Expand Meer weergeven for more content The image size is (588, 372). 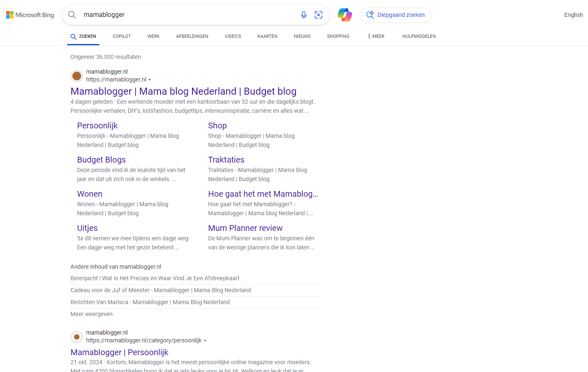91,314
